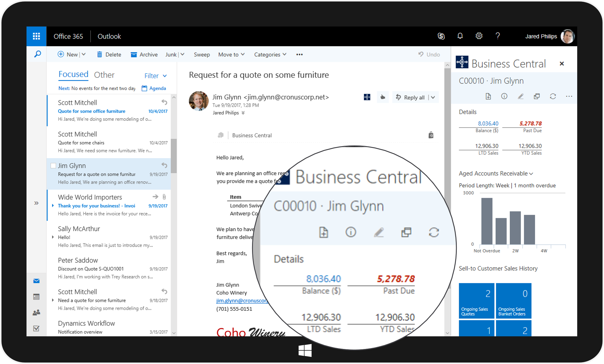This screenshot has width=604, height=364.
Task: Check the checkbox on Jim Glynn's email
Action: (53, 166)
